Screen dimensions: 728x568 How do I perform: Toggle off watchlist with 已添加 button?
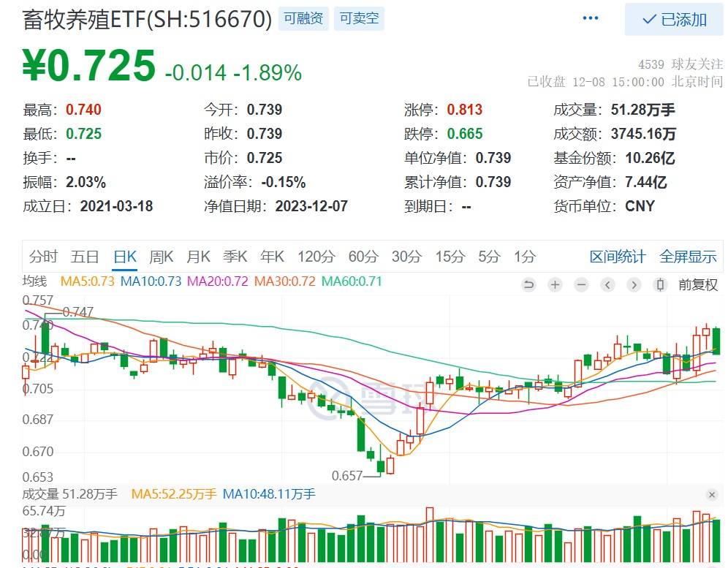point(672,18)
